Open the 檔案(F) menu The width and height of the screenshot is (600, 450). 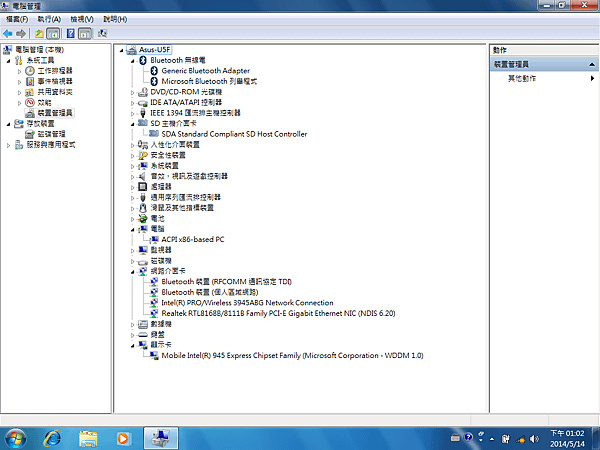[17, 19]
